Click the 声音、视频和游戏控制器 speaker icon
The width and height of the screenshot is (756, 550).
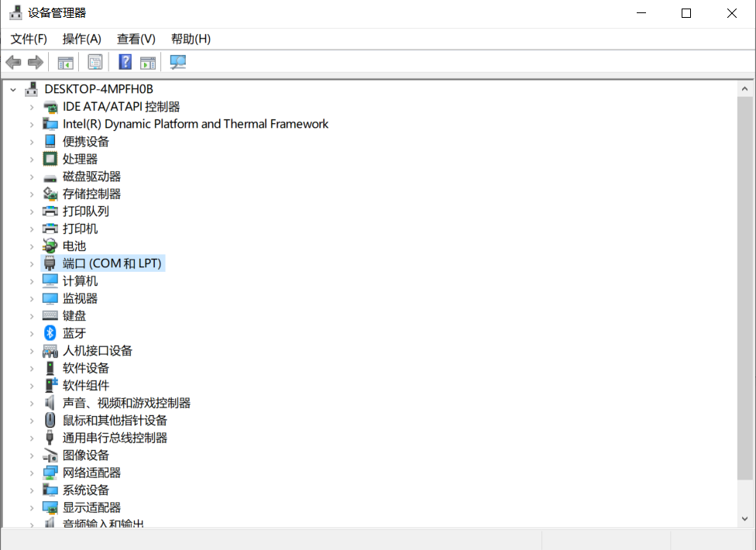(50, 403)
